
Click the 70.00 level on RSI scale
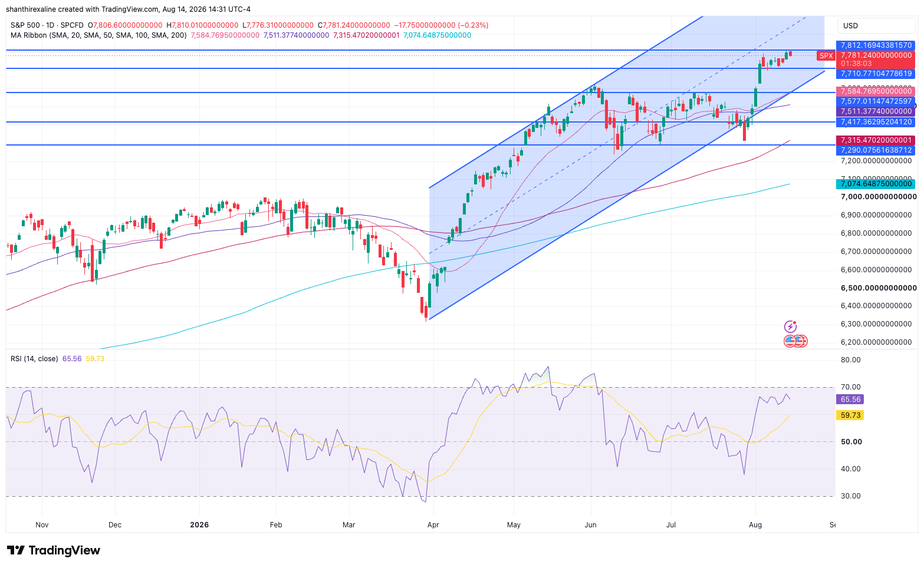(x=851, y=387)
